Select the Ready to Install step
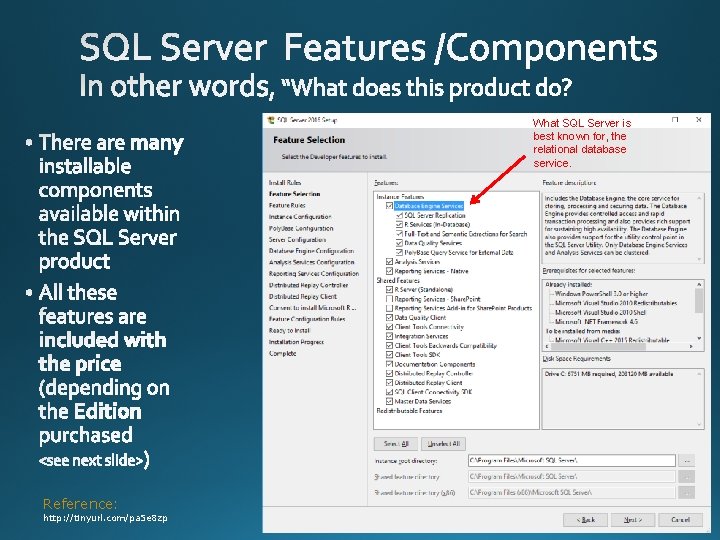The width and height of the screenshot is (720, 540). (289, 331)
